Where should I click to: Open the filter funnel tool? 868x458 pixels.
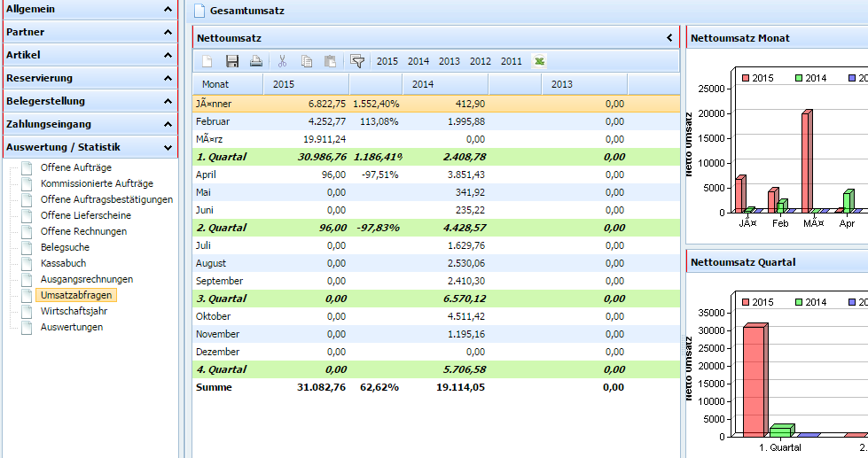tap(357, 61)
